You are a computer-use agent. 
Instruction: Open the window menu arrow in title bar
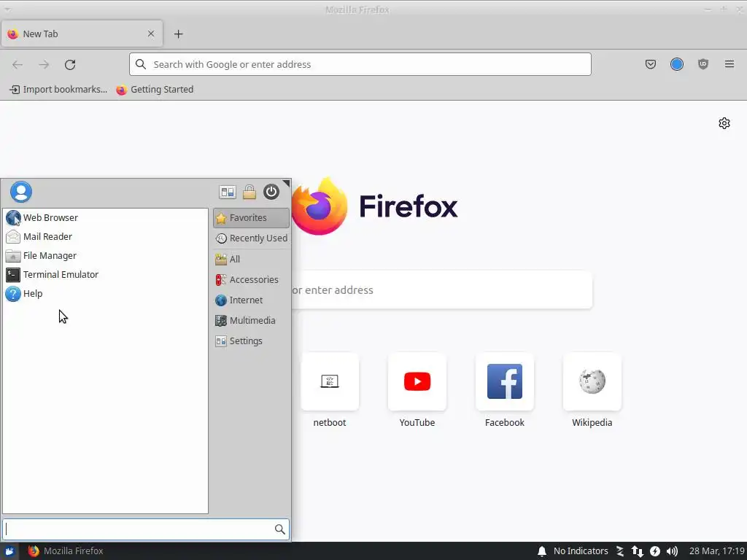pyautogui.click(x=7, y=9)
